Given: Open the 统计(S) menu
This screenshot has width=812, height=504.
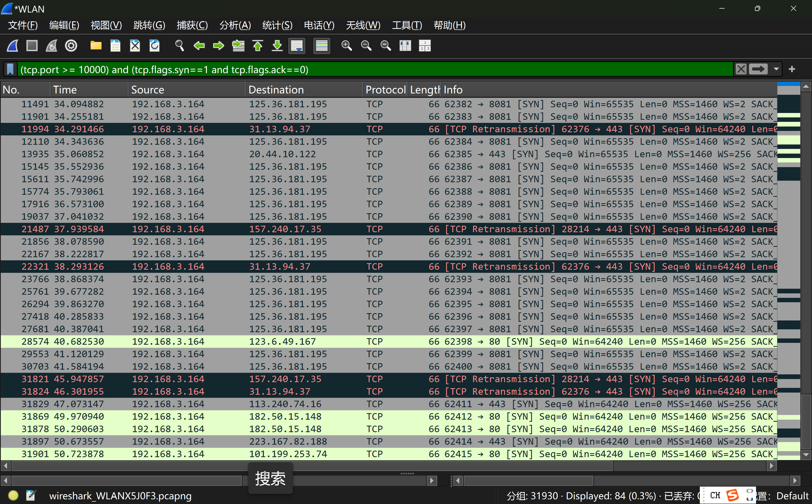Looking at the screenshot, I should [x=277, y=25].
